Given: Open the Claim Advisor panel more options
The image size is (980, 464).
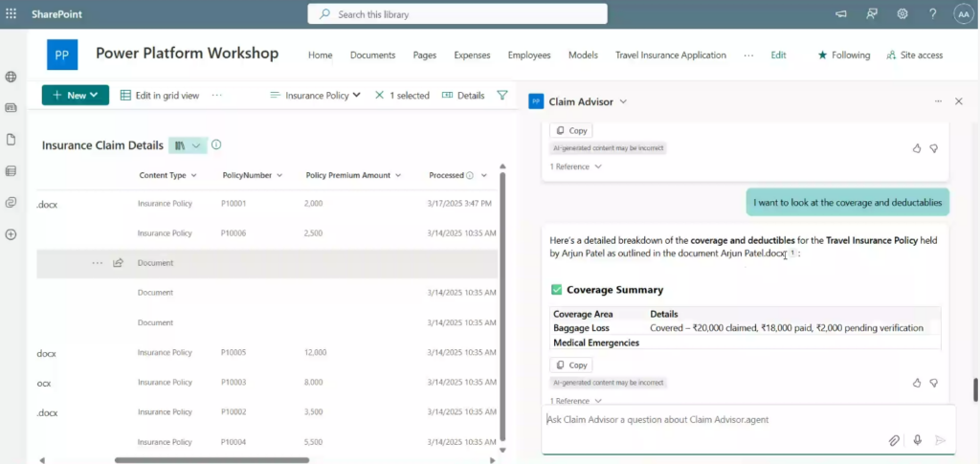Looking at the screenshot, I should point(938,101).
